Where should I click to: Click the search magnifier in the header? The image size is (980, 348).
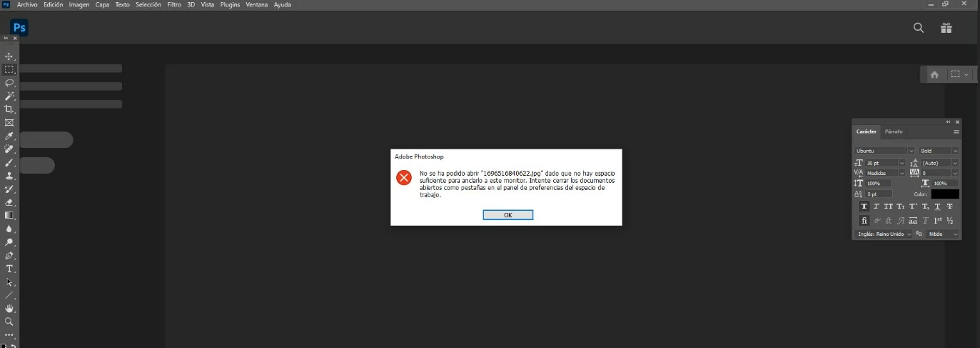919,28
